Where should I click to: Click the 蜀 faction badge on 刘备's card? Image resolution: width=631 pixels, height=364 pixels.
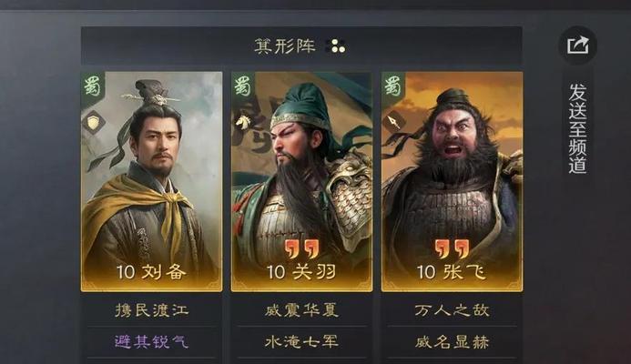pyautogui.click(x=93, y=85)
